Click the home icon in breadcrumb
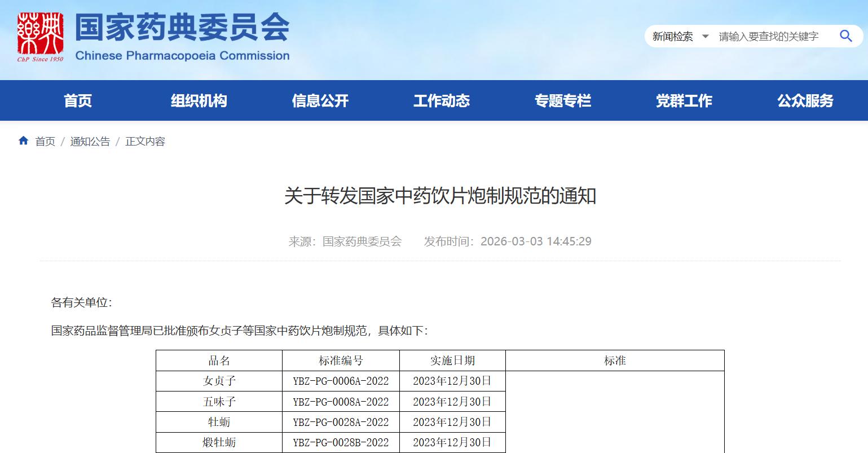868x453 pixels. (x=23, y=141)
